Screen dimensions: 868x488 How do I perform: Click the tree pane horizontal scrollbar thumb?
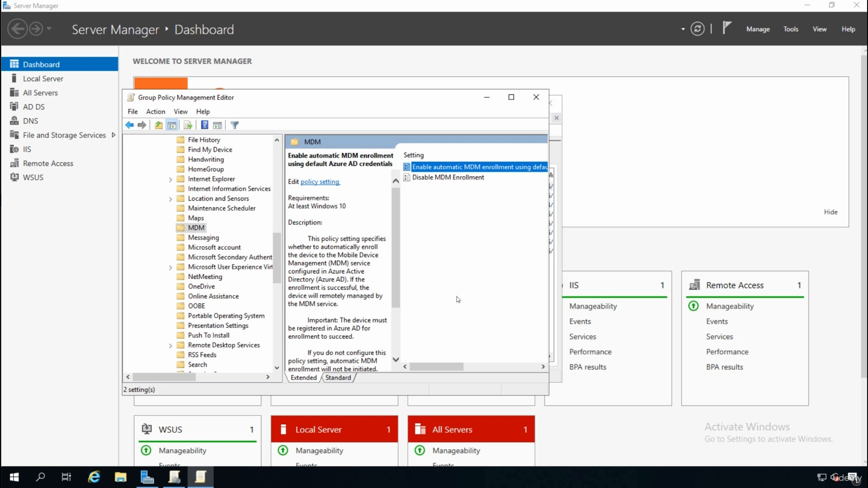[x=164, y=377]
